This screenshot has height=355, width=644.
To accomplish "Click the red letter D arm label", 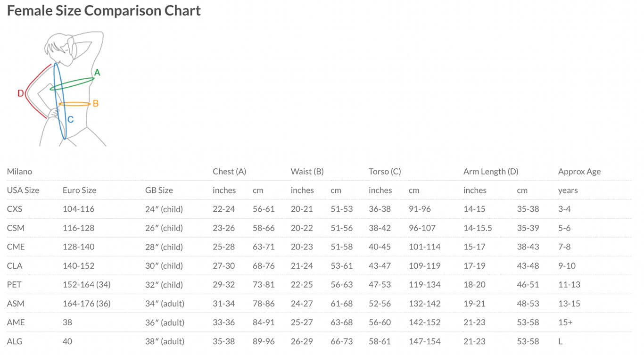I will (21, 94).
